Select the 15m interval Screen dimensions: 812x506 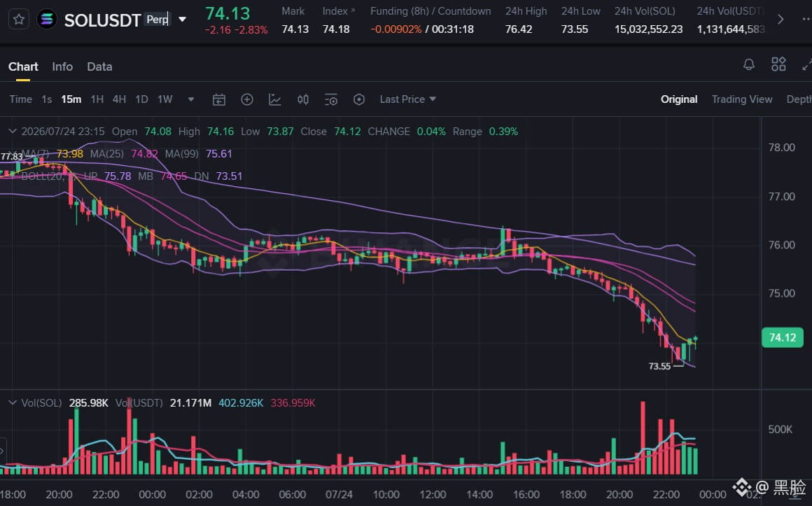tap(71, 99)
